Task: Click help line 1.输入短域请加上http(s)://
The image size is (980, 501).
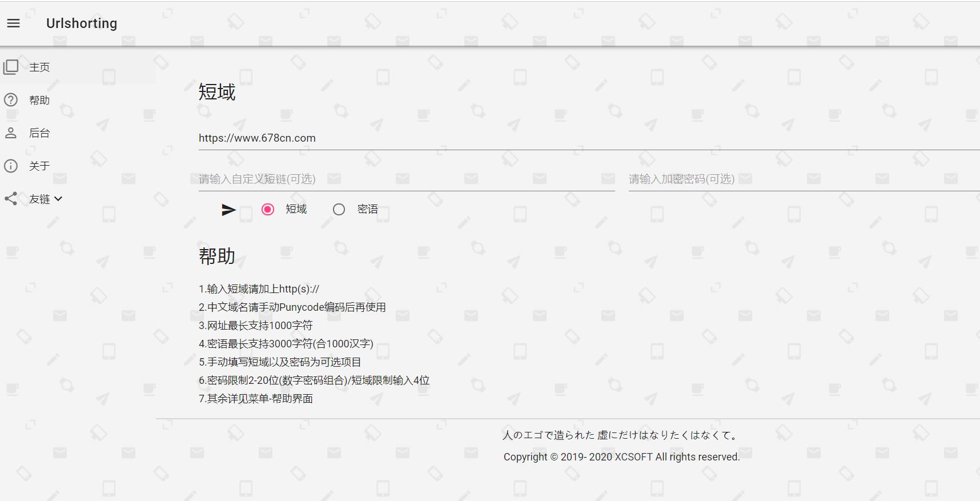Action: 259,289
